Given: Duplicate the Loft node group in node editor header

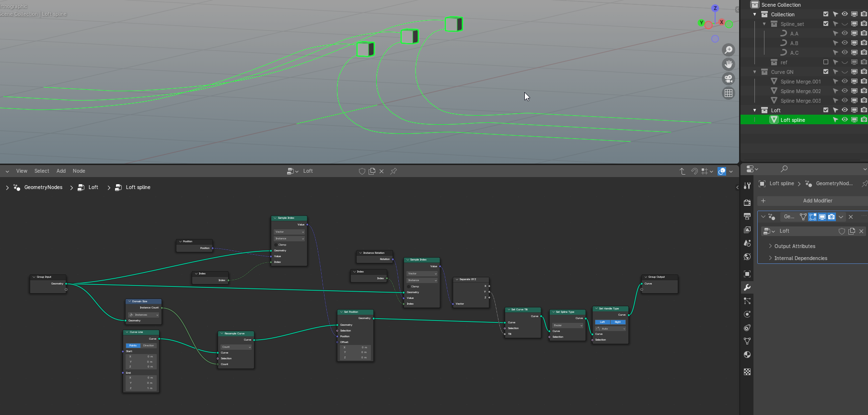Looking at the screenshot, I should pyautogui.click(x=372, y=171).
